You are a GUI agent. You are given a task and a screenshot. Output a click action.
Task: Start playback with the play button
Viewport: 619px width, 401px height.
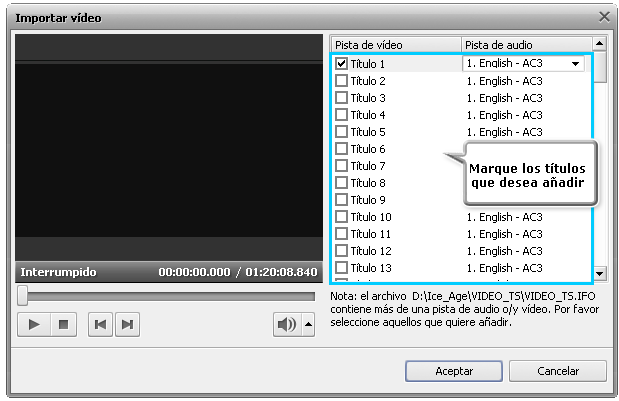coord(34,324)
